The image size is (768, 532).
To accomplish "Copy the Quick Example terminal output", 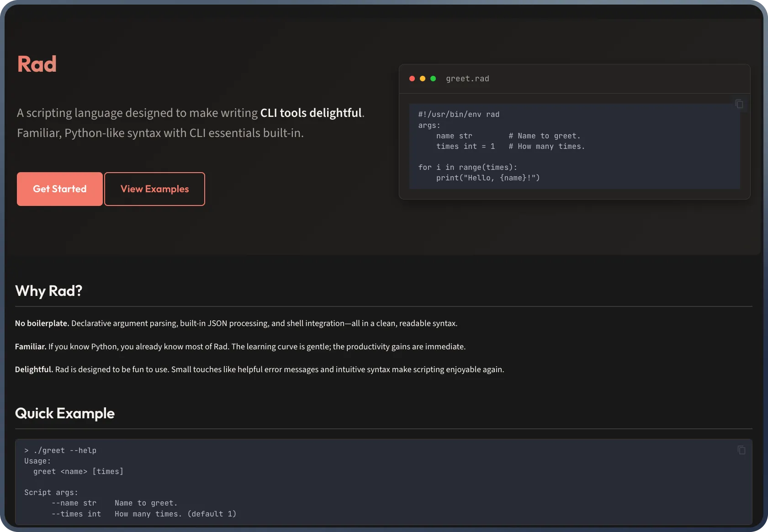I will pos(741,450).
